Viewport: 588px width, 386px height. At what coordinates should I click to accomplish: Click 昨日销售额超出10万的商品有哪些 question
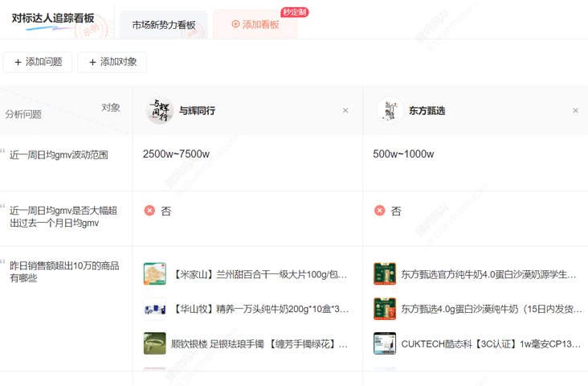click(64, 272)
